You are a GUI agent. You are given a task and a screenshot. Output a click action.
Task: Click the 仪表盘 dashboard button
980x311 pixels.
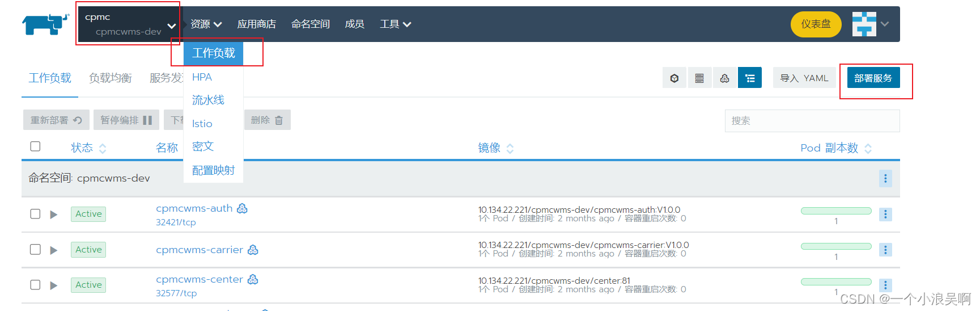[816, 24]
